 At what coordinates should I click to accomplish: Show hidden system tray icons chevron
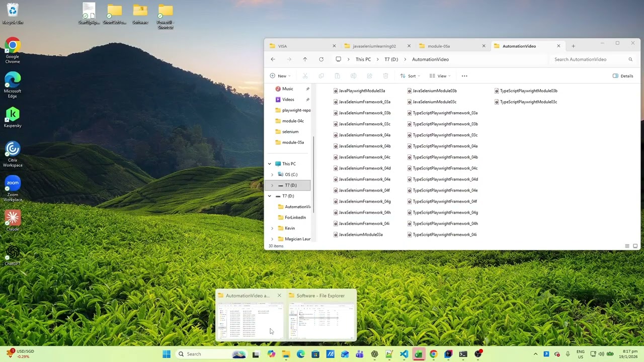click(x=535, y=354)
